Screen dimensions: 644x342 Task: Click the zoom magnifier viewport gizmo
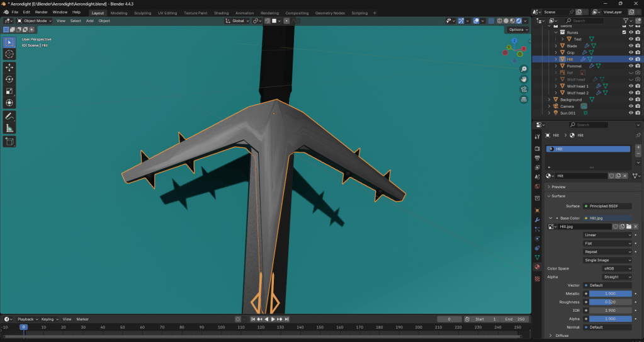click(x=524, y=69)
